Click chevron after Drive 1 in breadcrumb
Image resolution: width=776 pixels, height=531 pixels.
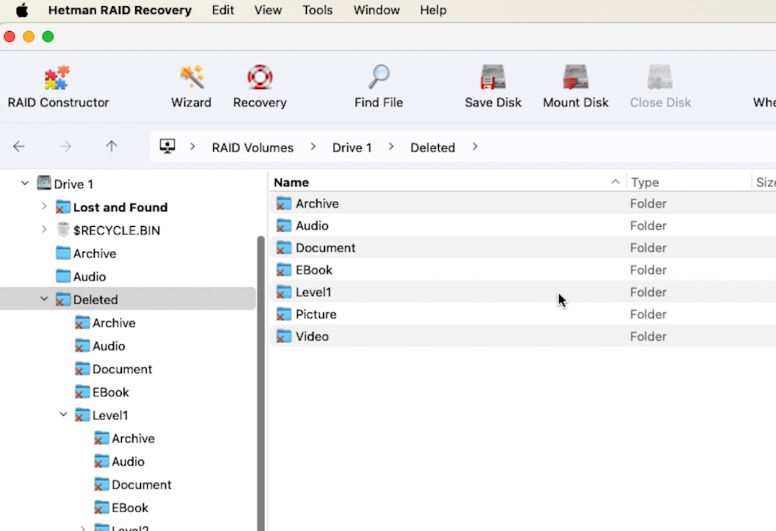coord(391,147)
